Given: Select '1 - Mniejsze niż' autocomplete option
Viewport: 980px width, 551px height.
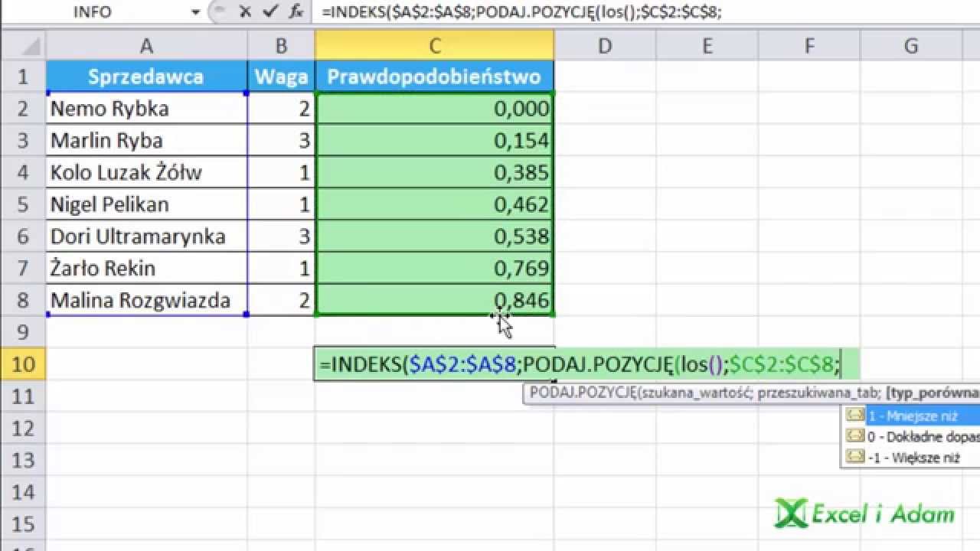Looking at the screenshot, I should (911, 416).
